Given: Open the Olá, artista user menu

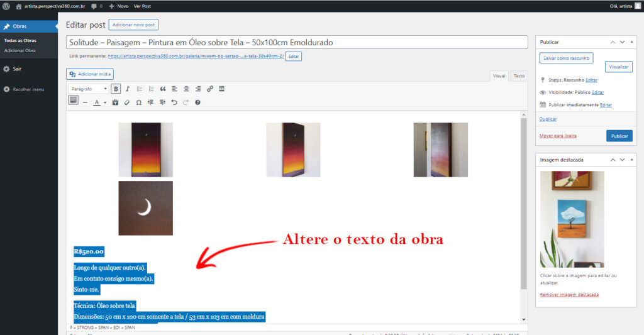Looking at the screenshot, I should click(x=625, y=6).
